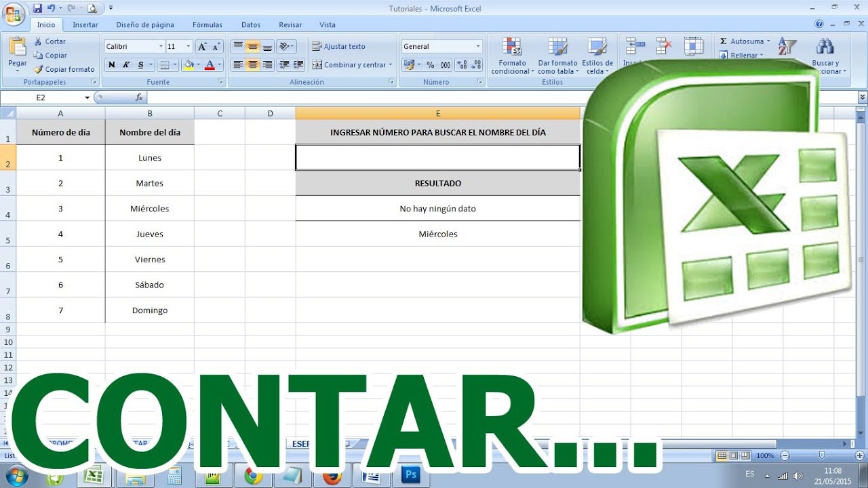Viewport: 868px width, 488px height.
Task: Apply yellow fill color bucket
Action: [189, 65]
